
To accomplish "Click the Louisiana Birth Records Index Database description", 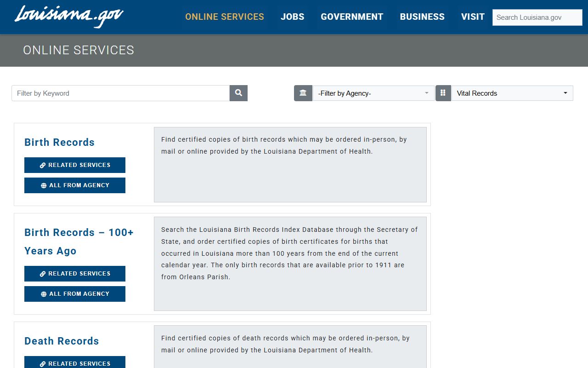I will pyautogui.click(x=289, y=253).
